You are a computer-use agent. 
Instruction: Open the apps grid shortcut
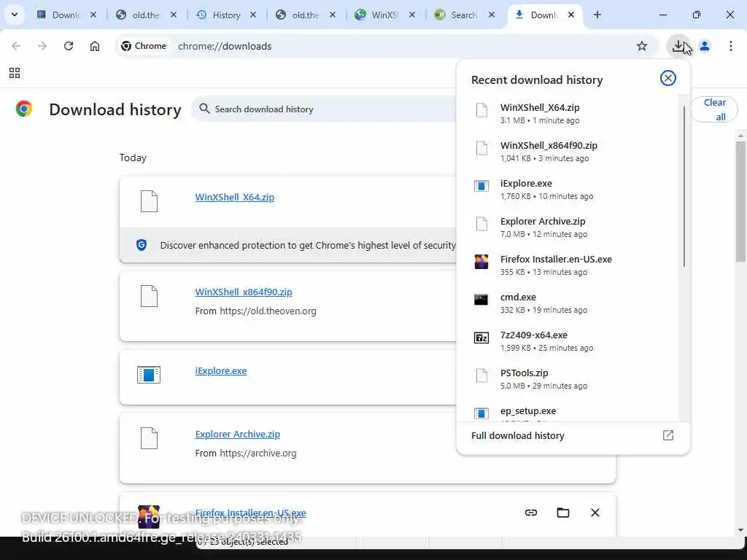tap(15, 73)
